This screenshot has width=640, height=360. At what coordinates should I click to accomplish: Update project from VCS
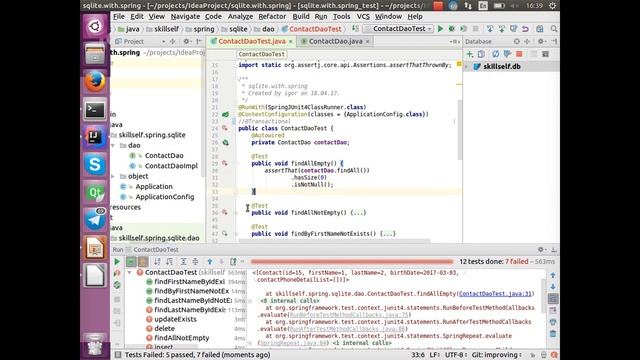coord(490,29)
